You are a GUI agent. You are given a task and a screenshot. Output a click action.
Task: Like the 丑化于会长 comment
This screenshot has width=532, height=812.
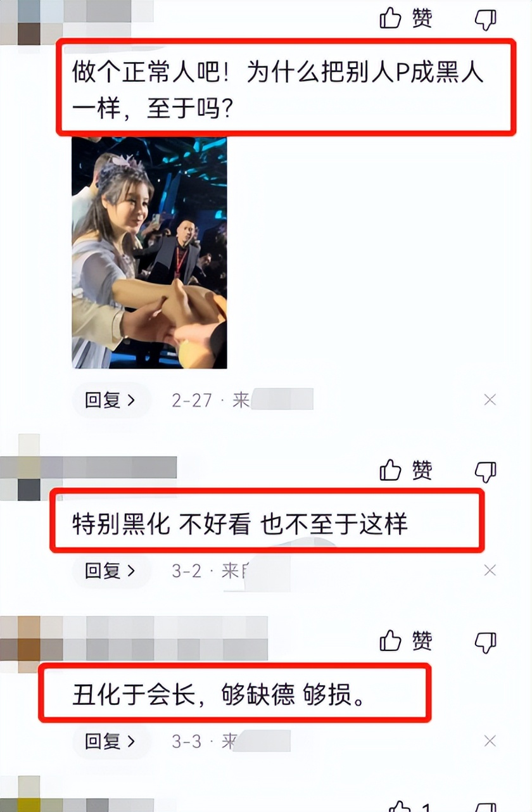pyautogui.click(x=391, y=641)
